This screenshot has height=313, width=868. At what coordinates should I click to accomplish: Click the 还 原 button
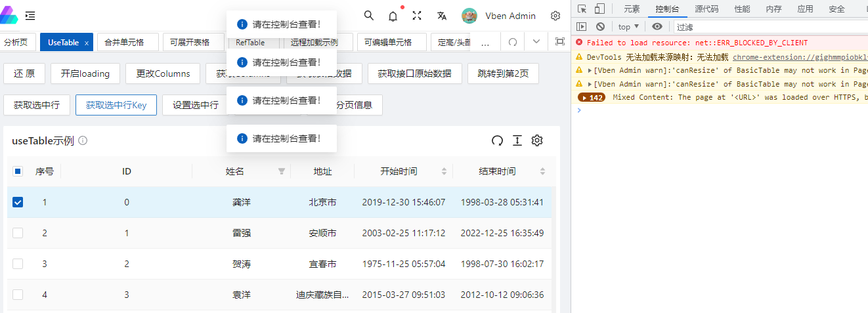pos(24,73)
